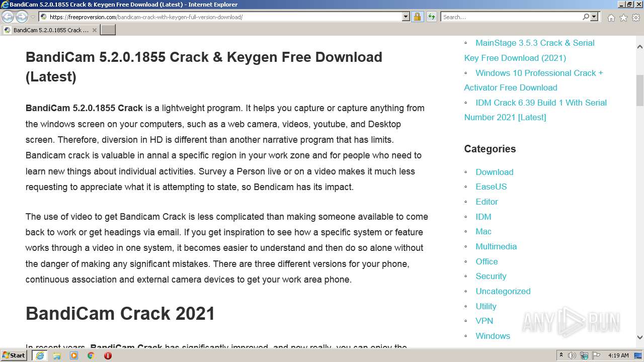Go forward with the browser Forward arrow
Image resolution: width=644 pixels, height=362 pixels.
click(22, 17)
